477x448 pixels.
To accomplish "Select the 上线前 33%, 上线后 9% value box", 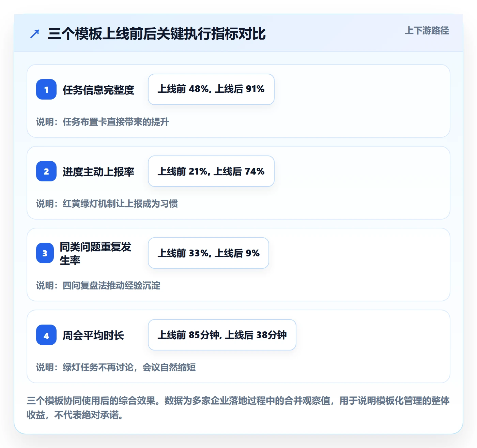I will click(209, 253).
